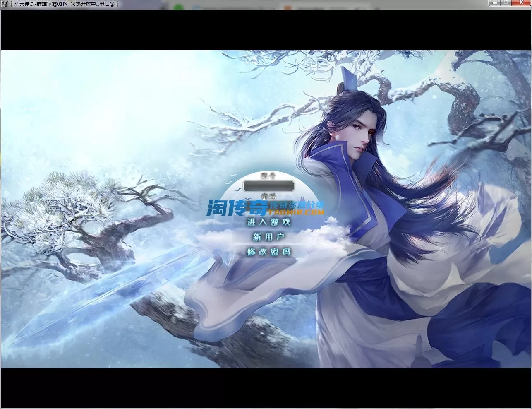
Task: Click the 进入游戏 enter game button
Action: 269,222
